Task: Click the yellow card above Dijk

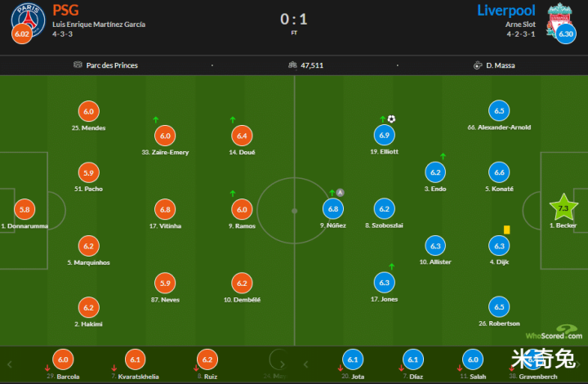Action: pyautogui.click(x=506, y=230)
